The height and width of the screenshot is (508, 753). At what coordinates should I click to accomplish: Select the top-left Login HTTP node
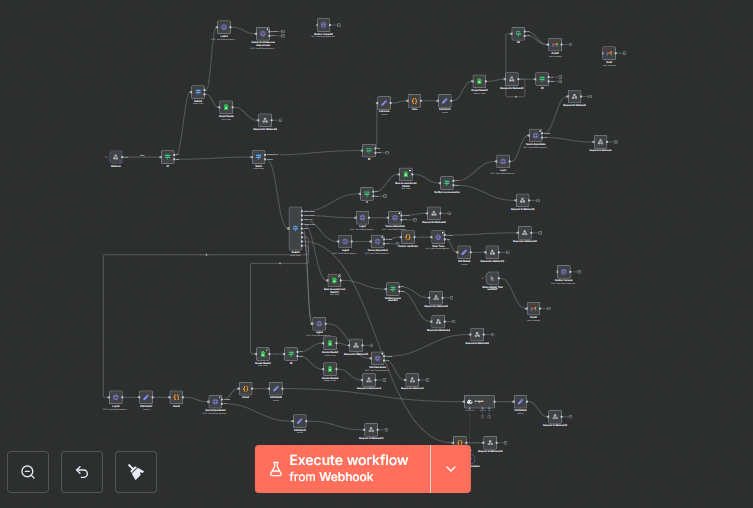[224, 27]
